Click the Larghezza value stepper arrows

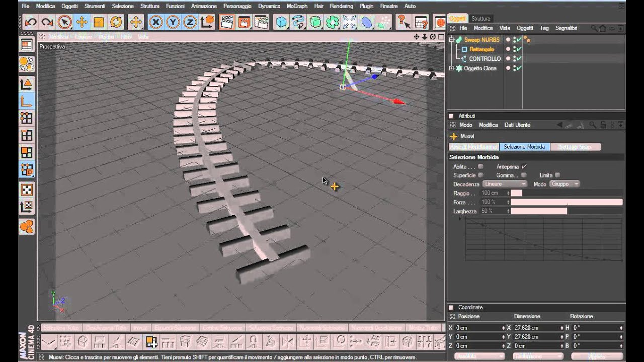508,211
